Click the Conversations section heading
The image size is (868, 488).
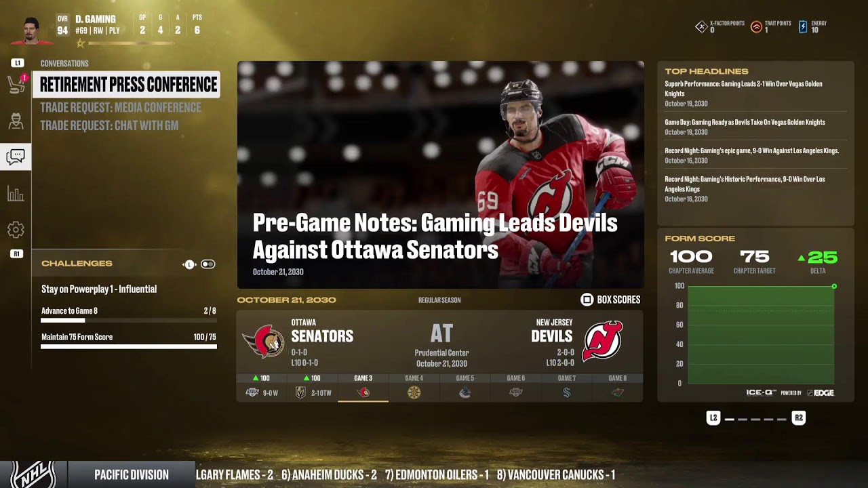click(64, 64)
